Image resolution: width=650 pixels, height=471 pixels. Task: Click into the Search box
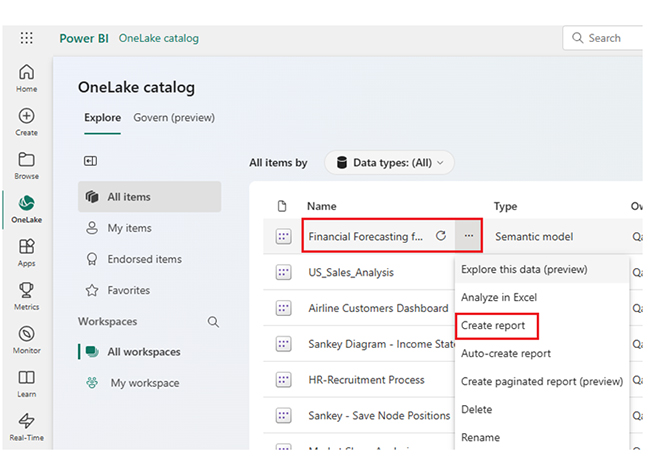[x=603, y=38]
